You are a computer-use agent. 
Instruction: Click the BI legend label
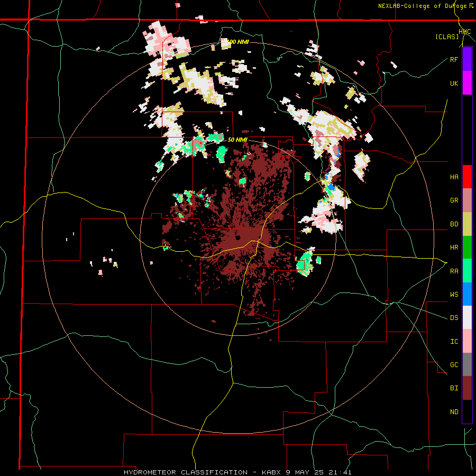[454, 388]
